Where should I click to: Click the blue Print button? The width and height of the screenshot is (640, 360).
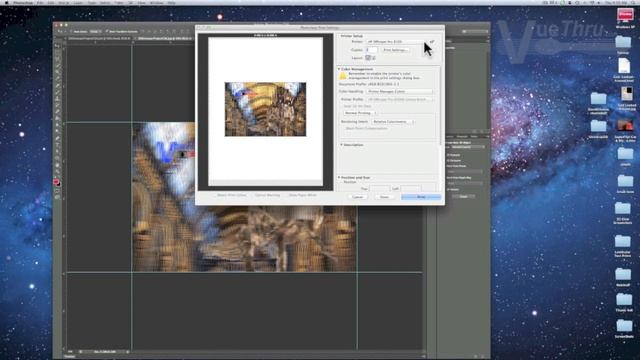(x=421, y=197)
